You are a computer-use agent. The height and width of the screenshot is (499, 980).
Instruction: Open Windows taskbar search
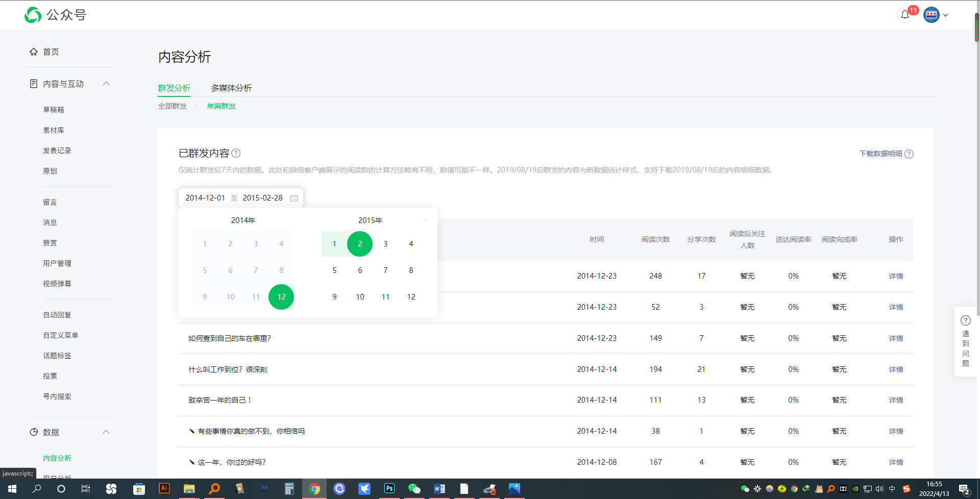[37, 489]
